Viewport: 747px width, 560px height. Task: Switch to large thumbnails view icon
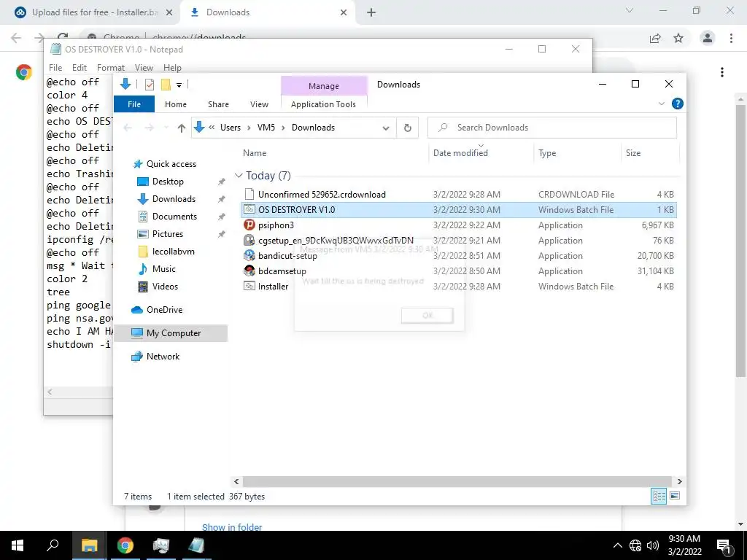pos(675,496)
